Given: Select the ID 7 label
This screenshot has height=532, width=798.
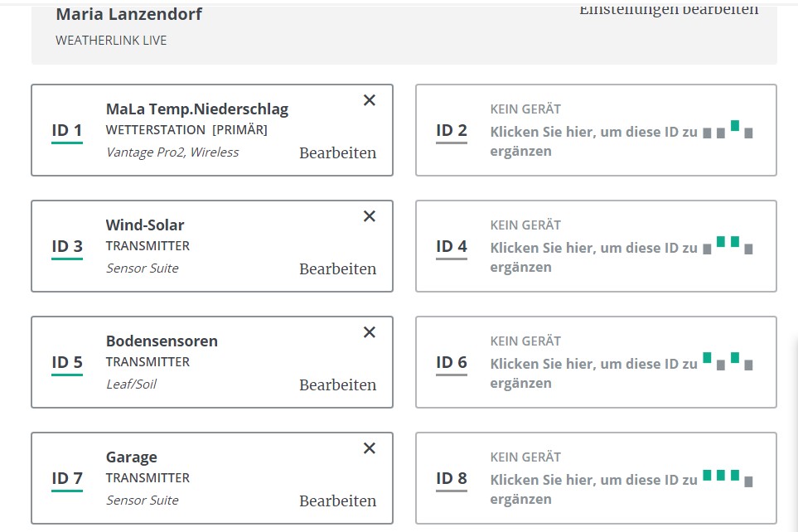Looking at the screenshot, I should point(66,478).
